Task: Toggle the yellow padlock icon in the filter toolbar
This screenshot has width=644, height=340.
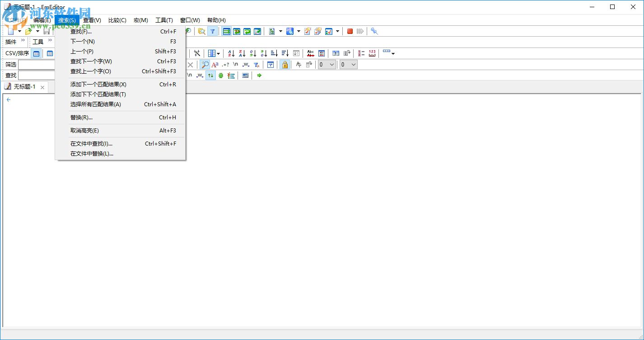Action: 285,65
